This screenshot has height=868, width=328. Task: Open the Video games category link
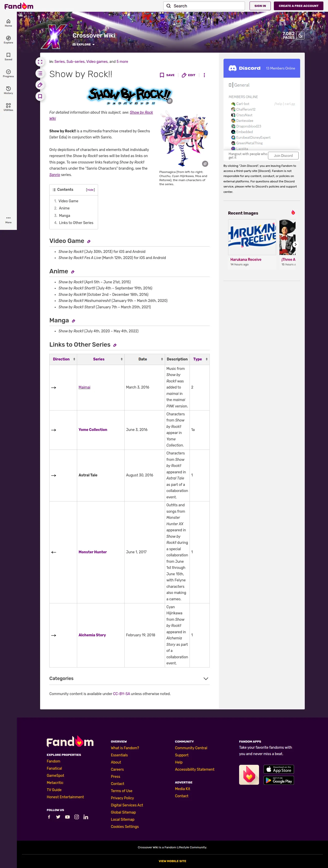coord(97,62)
